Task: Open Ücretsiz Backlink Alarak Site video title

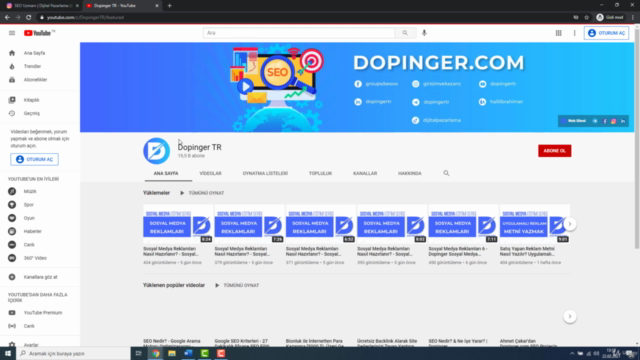Action: (x=387, y=343)
